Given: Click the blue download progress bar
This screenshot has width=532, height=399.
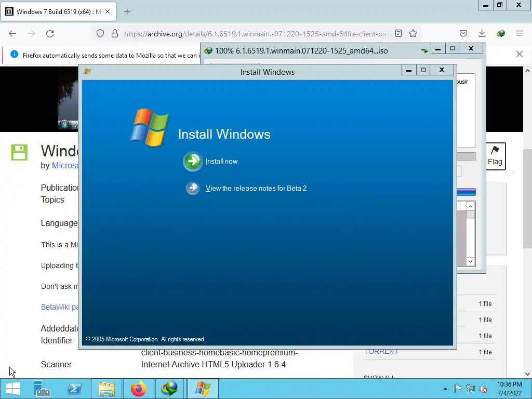Looking at the screenshot, I should 466,192.
